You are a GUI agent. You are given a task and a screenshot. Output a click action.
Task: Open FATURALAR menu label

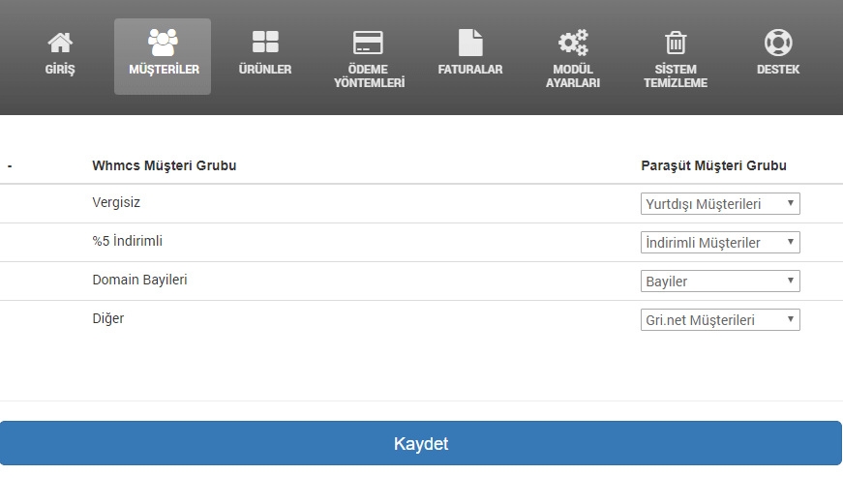point(470,70)
